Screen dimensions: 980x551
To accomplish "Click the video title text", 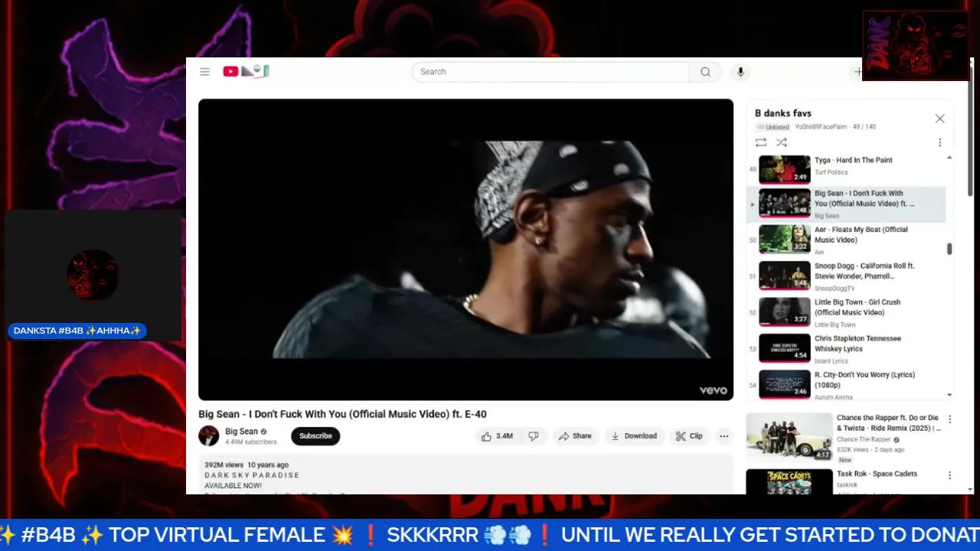I will point(342,414).
